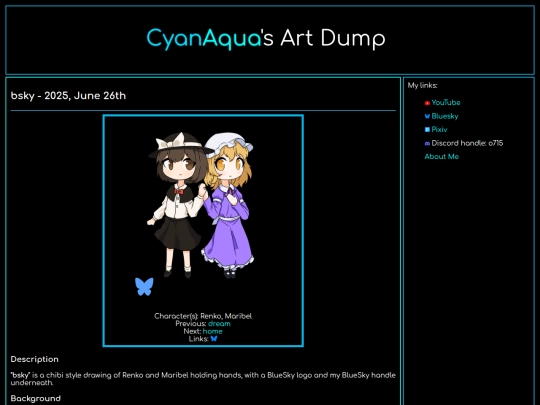Open the About Me page
Image resolution: width=540 pixels, height=405 pixels.
click(442, 157)
